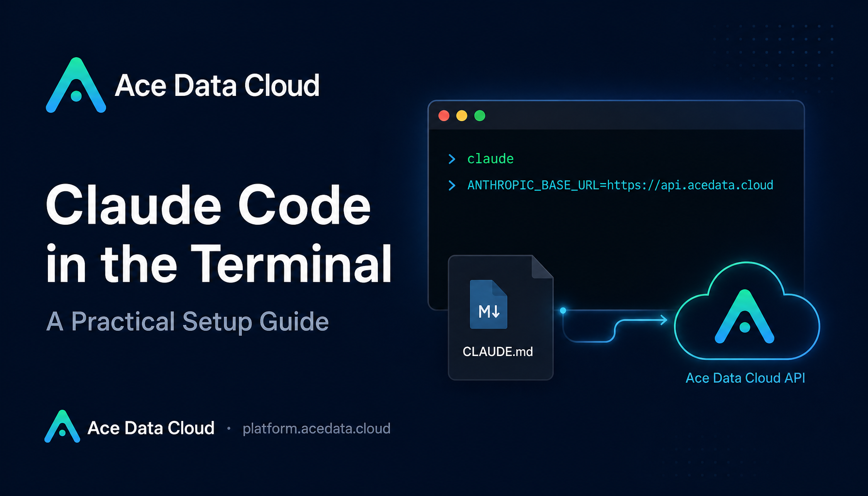Click the green maximize dot of the terminal window
This screenshot has height=496, width=868.
pyautogui.click(x=480, y=116)
